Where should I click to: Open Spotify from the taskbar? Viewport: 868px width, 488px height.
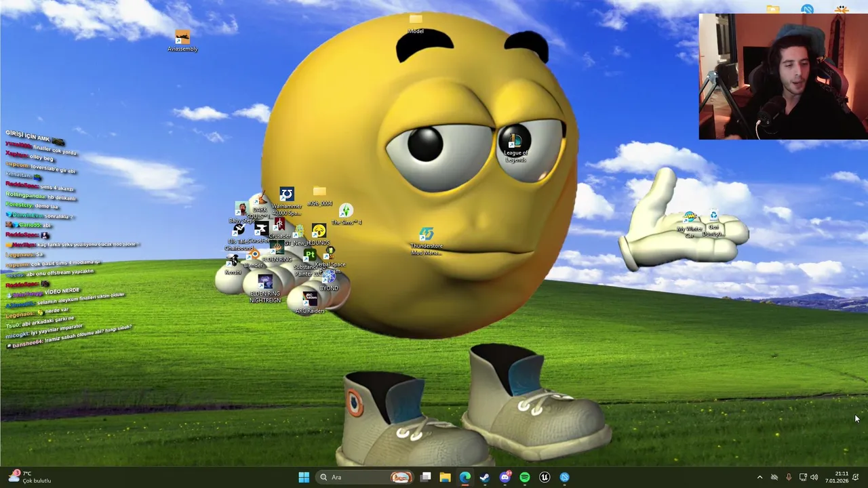coord(524,477)
